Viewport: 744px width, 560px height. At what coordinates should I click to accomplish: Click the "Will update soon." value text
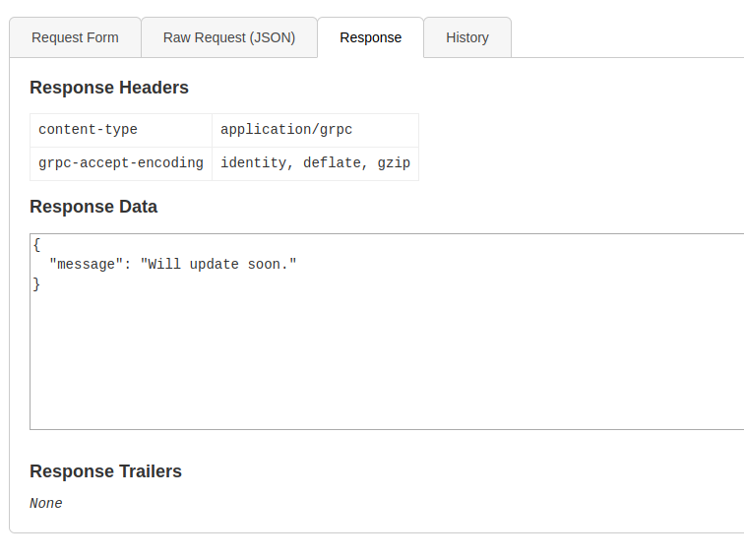[218, 264]
